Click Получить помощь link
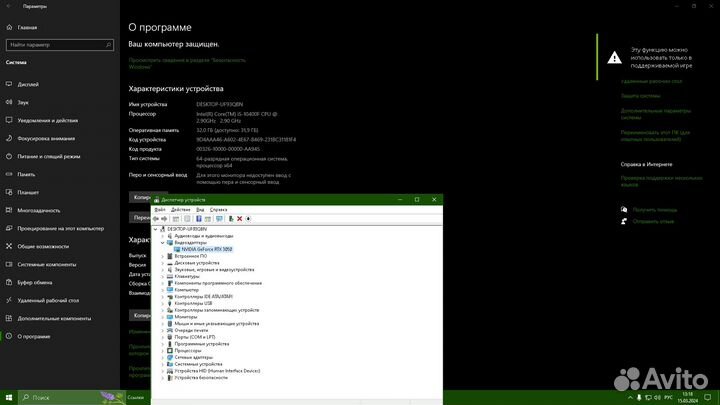This screenshot has height=405, width=720. tap(654, 210)
